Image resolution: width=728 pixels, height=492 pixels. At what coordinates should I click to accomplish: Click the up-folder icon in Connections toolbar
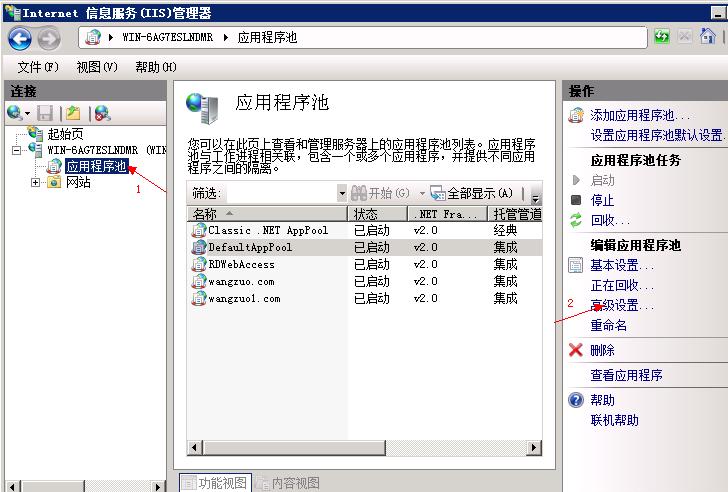pos(73,114)
